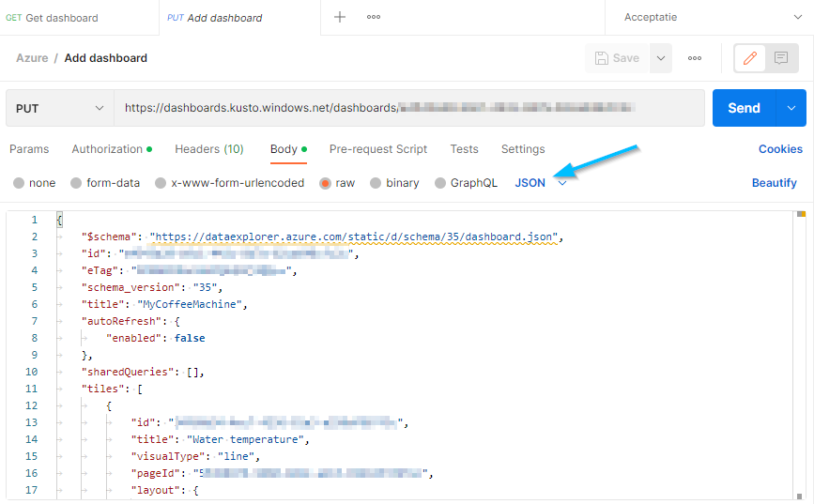Expand the Save options dropdown arrow
Image resolution: width=814 pixels, height=504 pixels.
661,58
